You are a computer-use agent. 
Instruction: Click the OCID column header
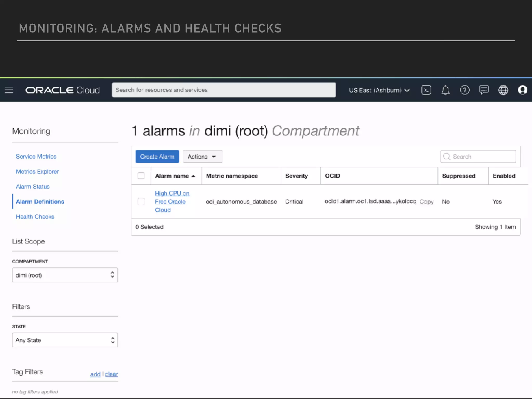coord(332,176)
